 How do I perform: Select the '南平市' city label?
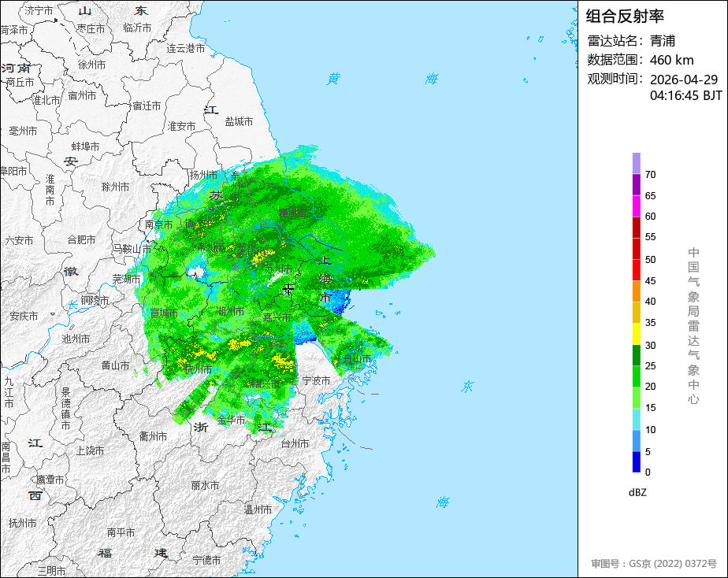point(121,532)
